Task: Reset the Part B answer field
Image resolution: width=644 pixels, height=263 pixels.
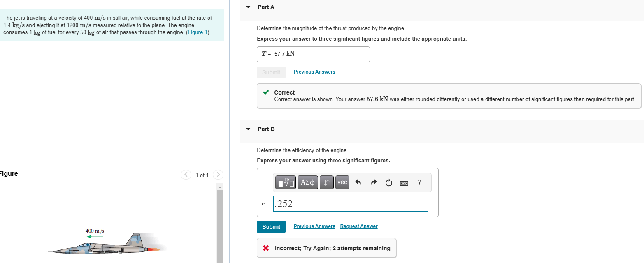Action: pos(389,183)
